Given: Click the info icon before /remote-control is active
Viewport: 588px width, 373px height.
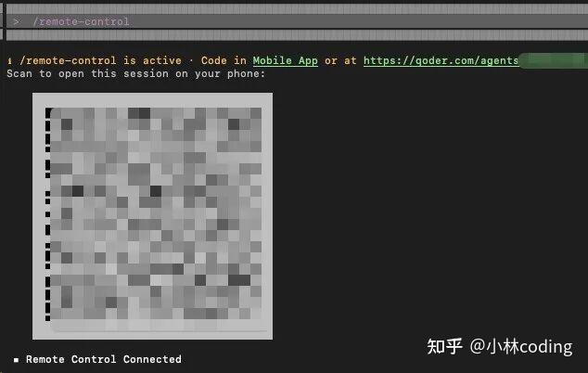Looking at the screenshot, I should point(10,61).
